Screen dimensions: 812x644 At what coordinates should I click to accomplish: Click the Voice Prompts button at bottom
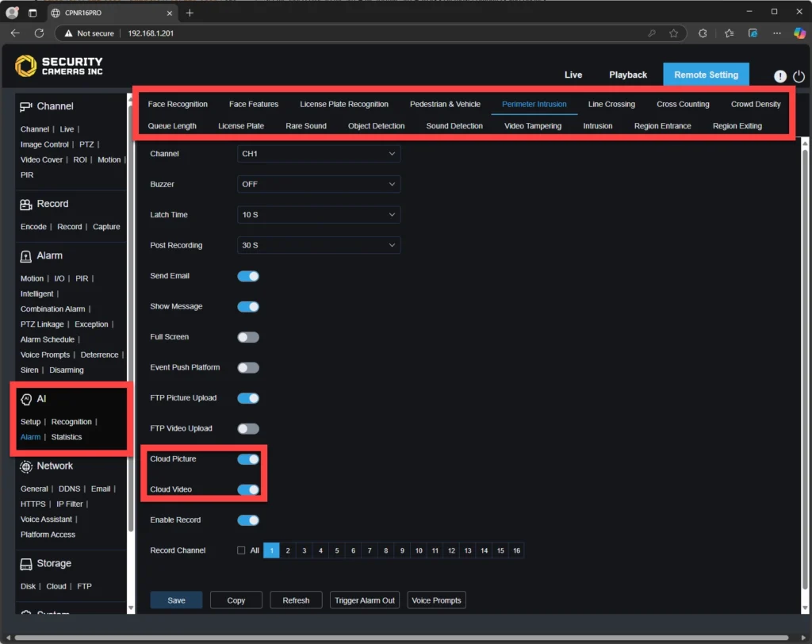click(436, 600)
